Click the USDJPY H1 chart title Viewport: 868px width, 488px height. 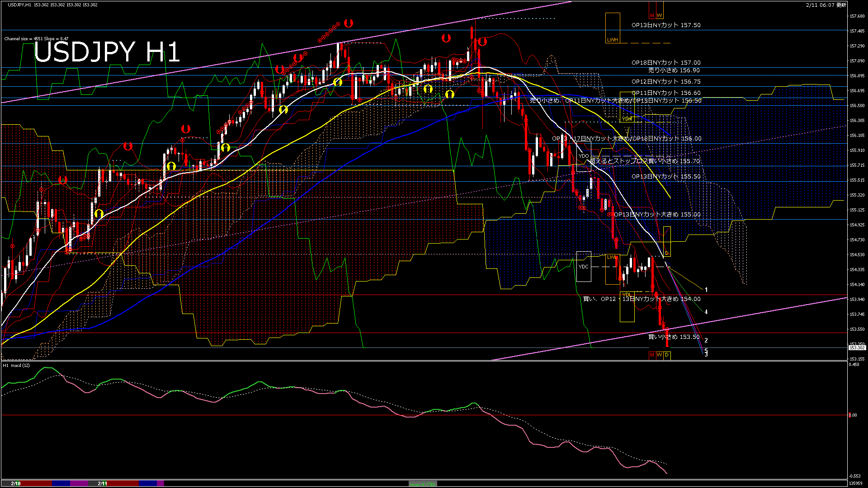tap(107, 52)
